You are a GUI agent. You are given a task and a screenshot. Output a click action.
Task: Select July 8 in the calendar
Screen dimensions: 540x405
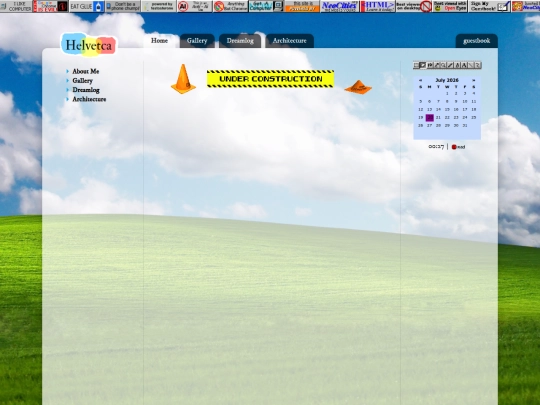coord(447,101)
